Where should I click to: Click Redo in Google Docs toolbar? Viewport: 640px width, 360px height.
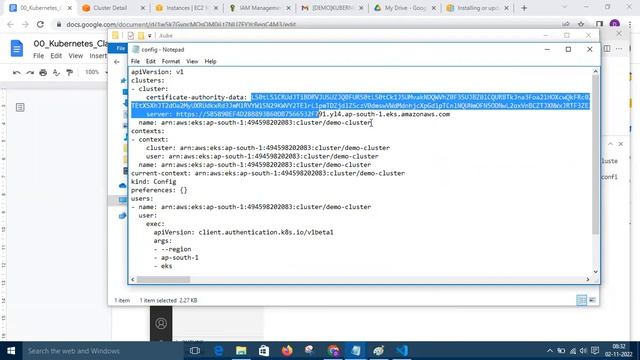tap(30, 73)
